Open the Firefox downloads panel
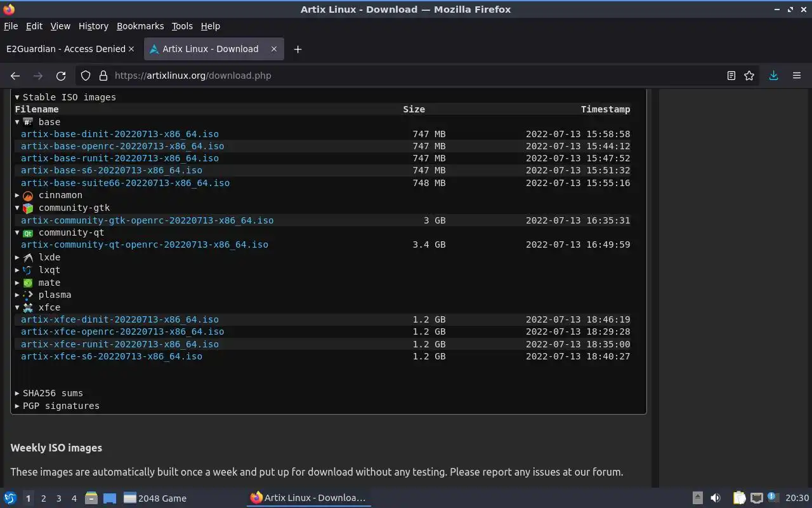Viewport: 812px width, 508px height. [773, 76]
